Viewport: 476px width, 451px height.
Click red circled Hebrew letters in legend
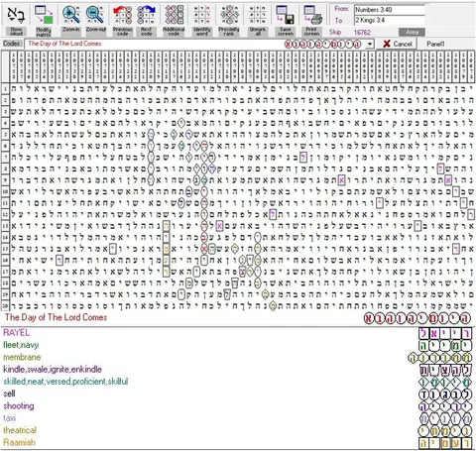417,318
